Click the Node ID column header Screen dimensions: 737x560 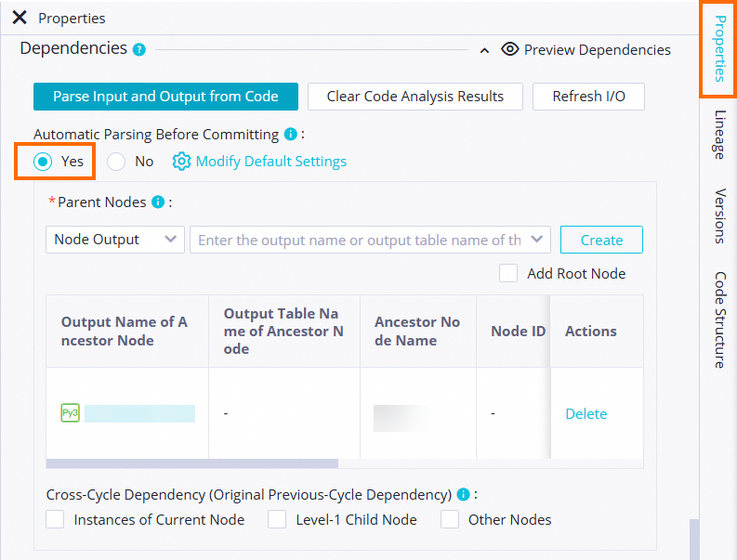click(x=518, y=332)
